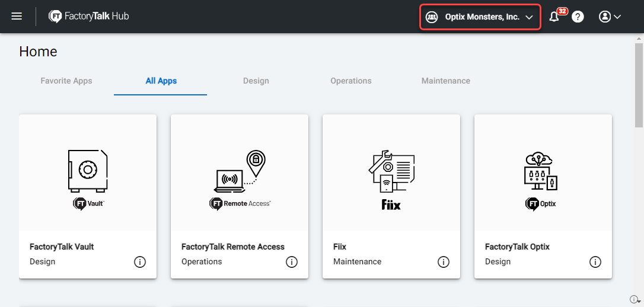Click the vertical page scrollbar
Image resolution: width=644 pixels, height=307 pixels.
pos(639,83)
